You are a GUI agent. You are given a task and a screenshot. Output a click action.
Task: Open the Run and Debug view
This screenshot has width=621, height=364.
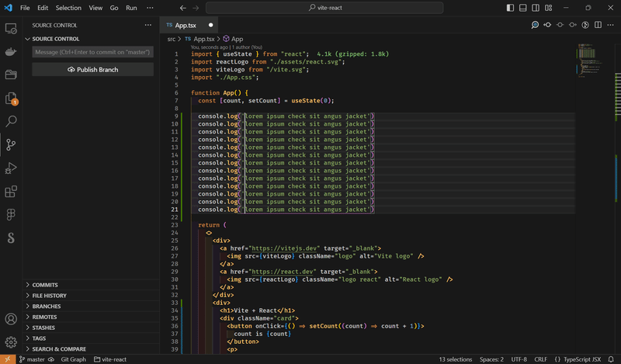(x=11, y=168)
